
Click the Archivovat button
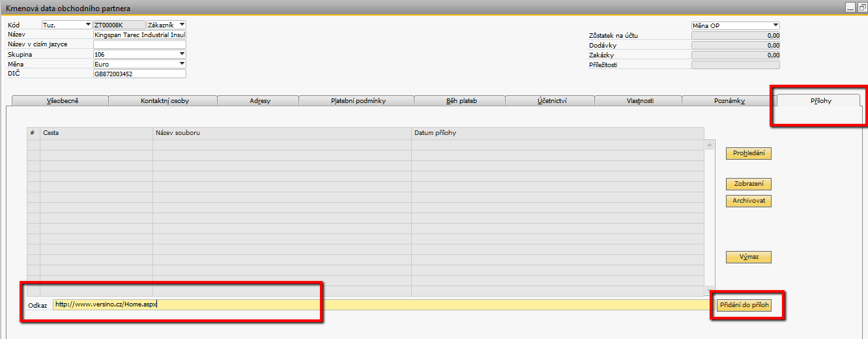pos(748,201)
